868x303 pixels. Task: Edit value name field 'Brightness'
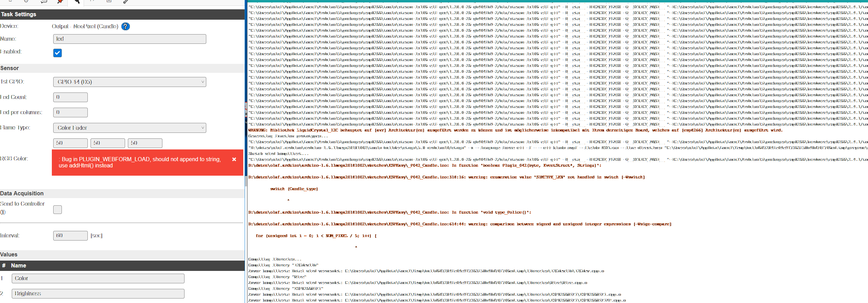point(98,294)
